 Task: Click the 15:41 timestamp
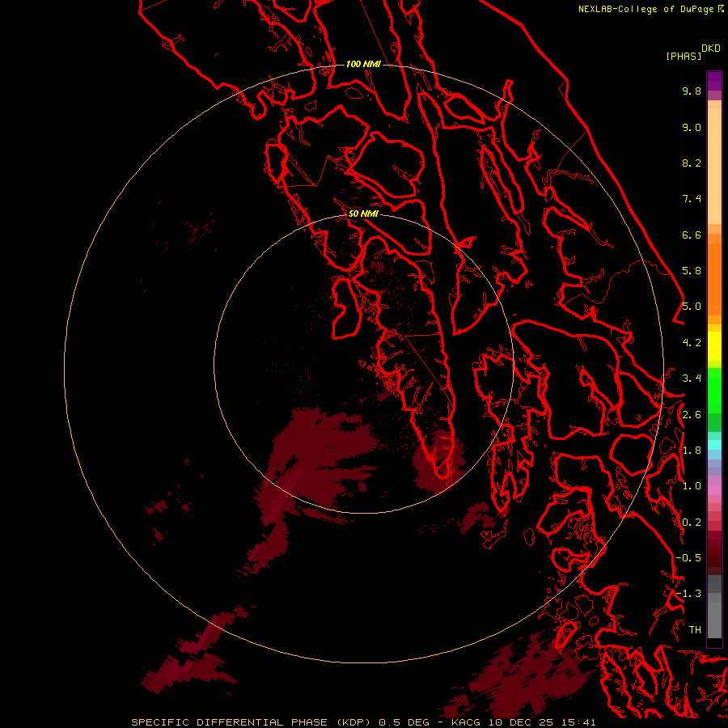point(578,722)
